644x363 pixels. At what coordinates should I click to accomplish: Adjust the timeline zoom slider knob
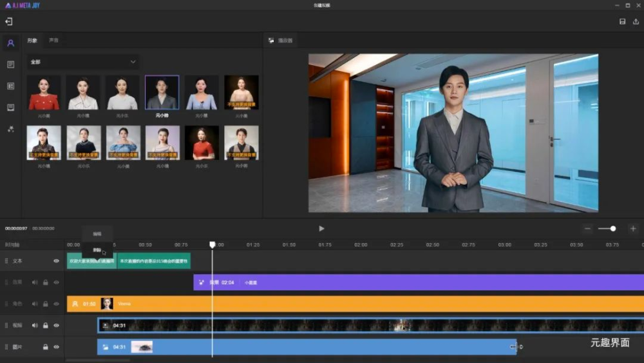point(613,229)
